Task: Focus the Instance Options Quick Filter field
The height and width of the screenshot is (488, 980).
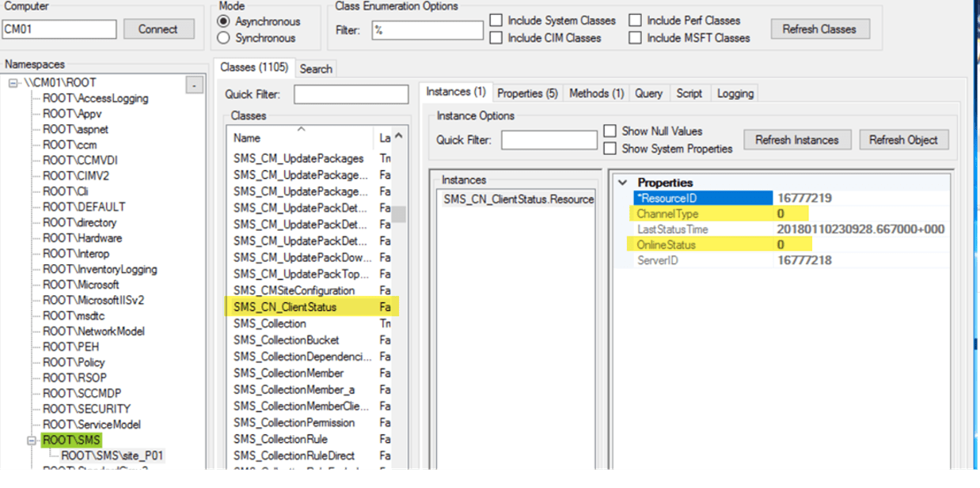Action: click(549, 140)
